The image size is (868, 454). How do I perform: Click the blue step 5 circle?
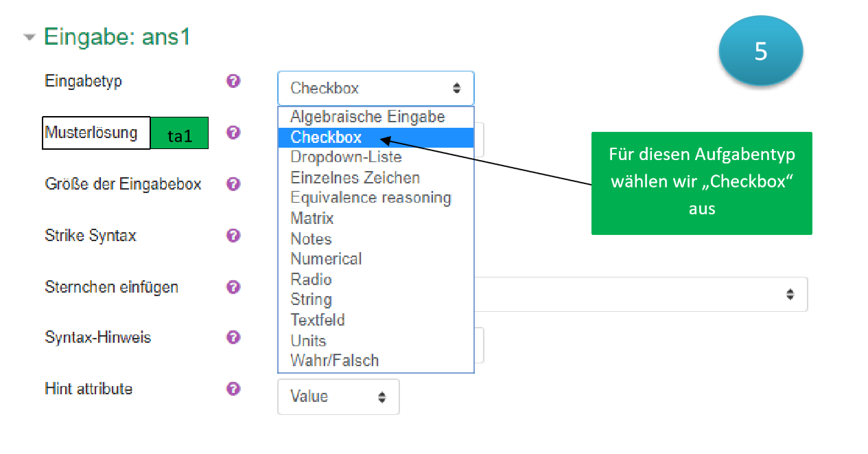click(x=760, y=52)
